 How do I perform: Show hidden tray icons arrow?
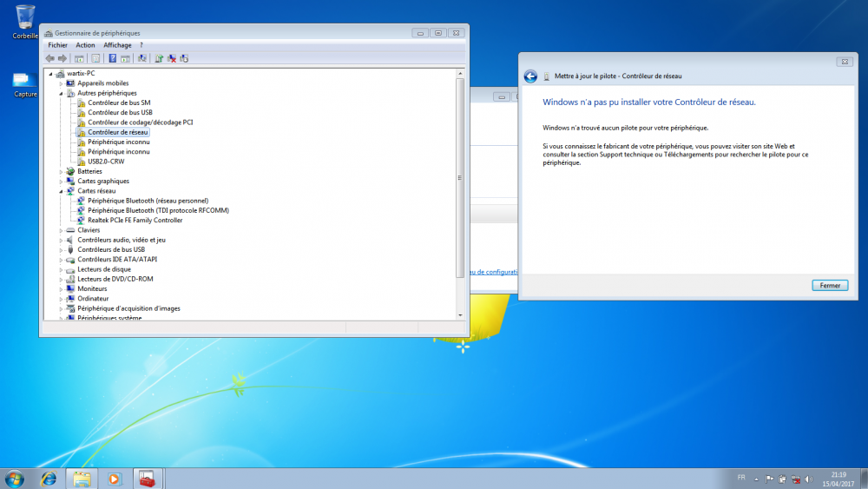pyautogui.click(x=756, y=479)
